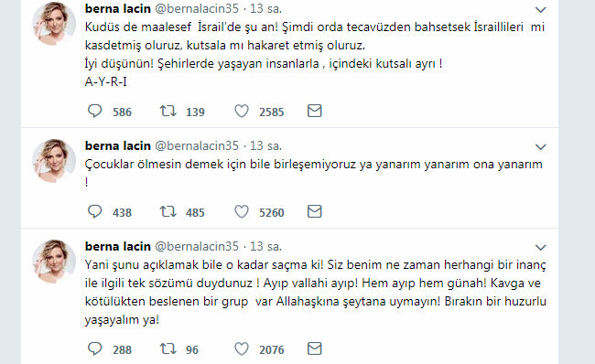Retweet the tweet showing 485 retweets
The width and height of the screenshot is (595, 364).
[x=168, y=211]
